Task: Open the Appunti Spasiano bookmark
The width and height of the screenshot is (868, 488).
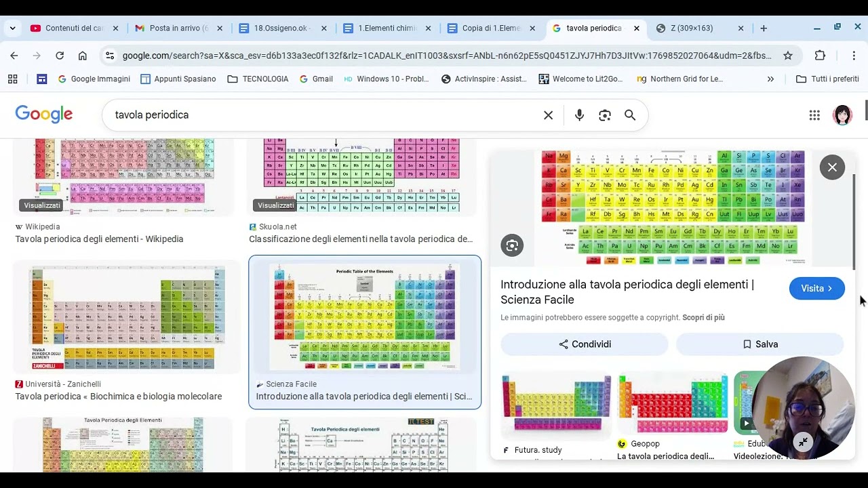Action: [178, 79]
